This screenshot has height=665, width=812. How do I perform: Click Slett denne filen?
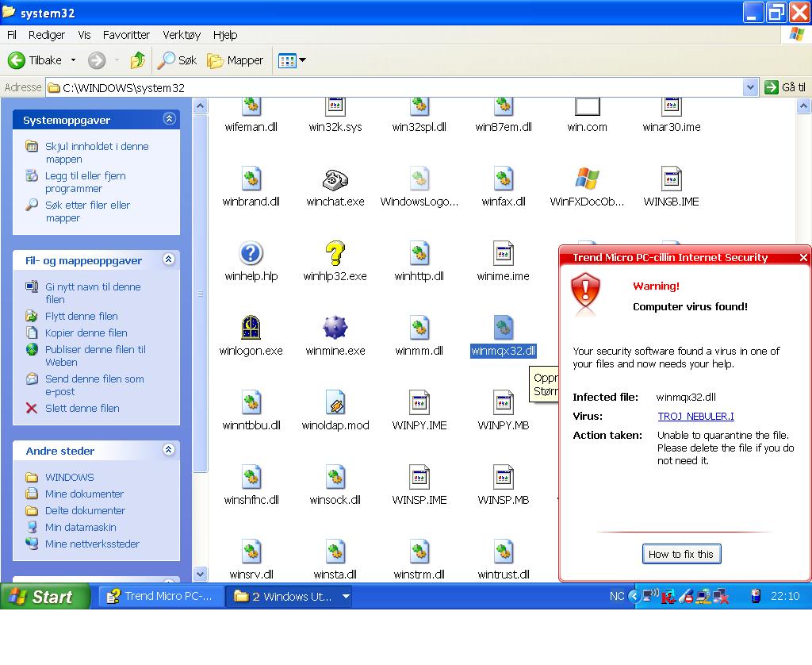[82, 409]
